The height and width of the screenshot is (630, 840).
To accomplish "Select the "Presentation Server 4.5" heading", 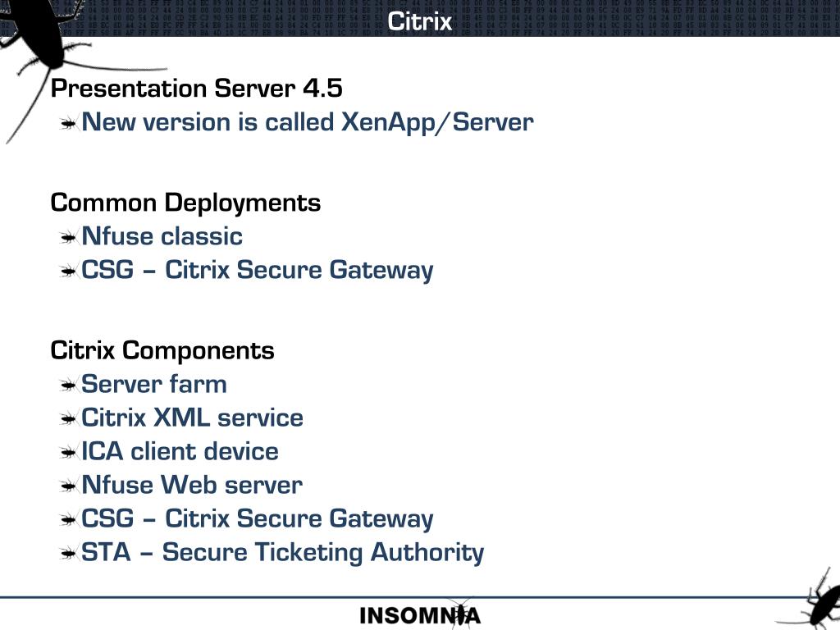I will (197, 89).
